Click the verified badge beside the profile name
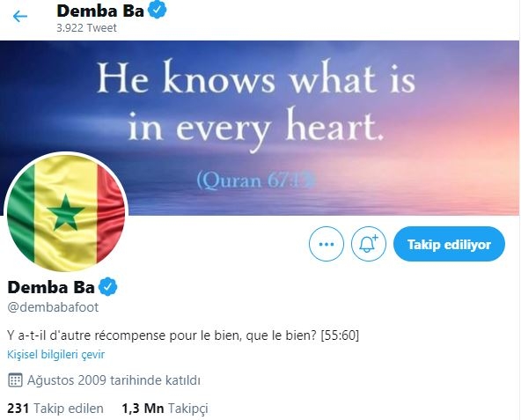The width and height of the screenshot is (521, 420). pos(108,287)
